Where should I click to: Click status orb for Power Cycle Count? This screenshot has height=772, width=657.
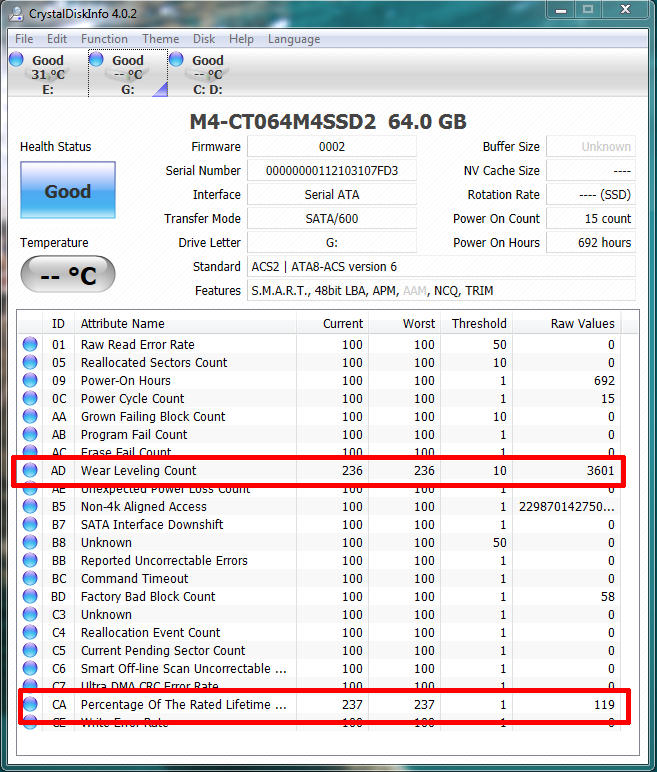coord(30,398)
